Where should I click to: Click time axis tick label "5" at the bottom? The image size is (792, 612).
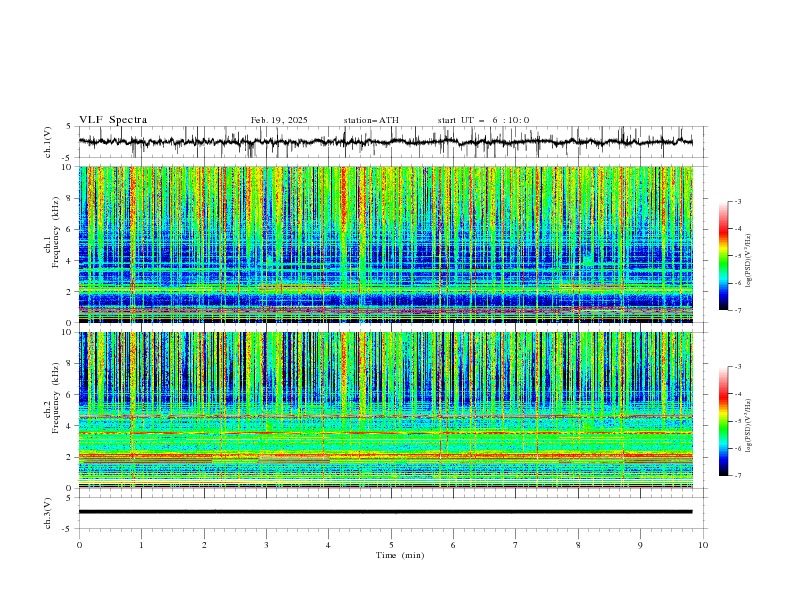pyautogui.click(x=391, y=545)
